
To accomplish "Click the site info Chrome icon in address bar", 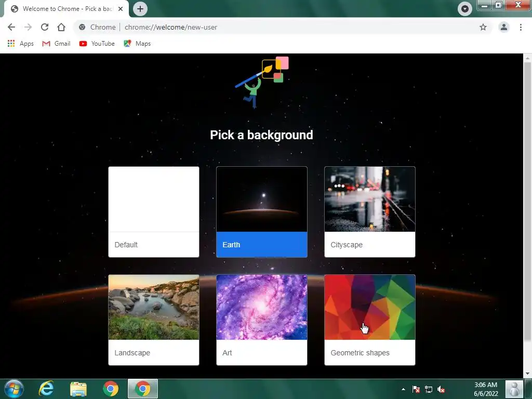I will (x=82, y=27).
